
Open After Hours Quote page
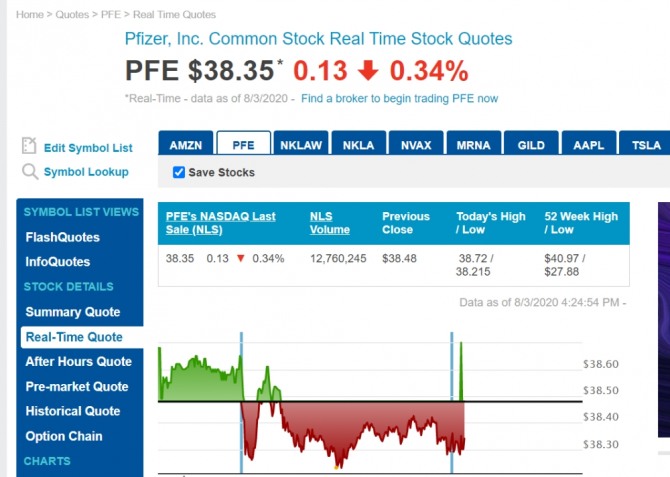coord(78,361)
